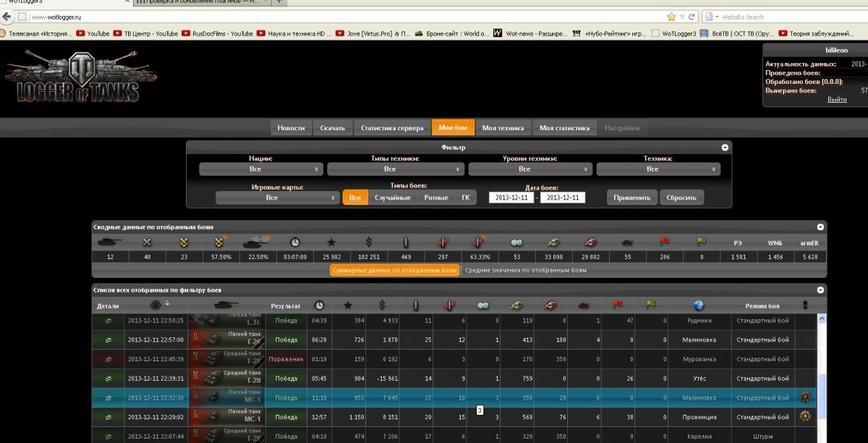Collapse the Фильтр panel
This screenshot has height=443, width=868.
(725, 147)
